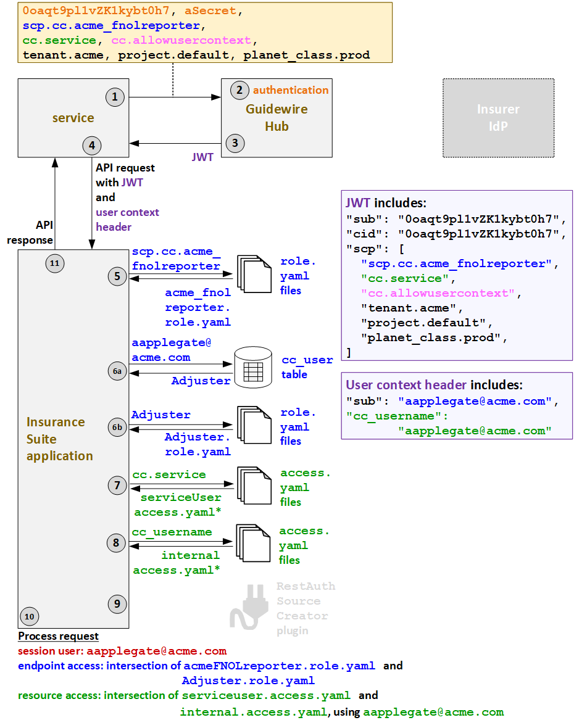Click the access.yaml files icon at step 7
The height and width of the screenshot is (728, 574).
click(254, 486)
